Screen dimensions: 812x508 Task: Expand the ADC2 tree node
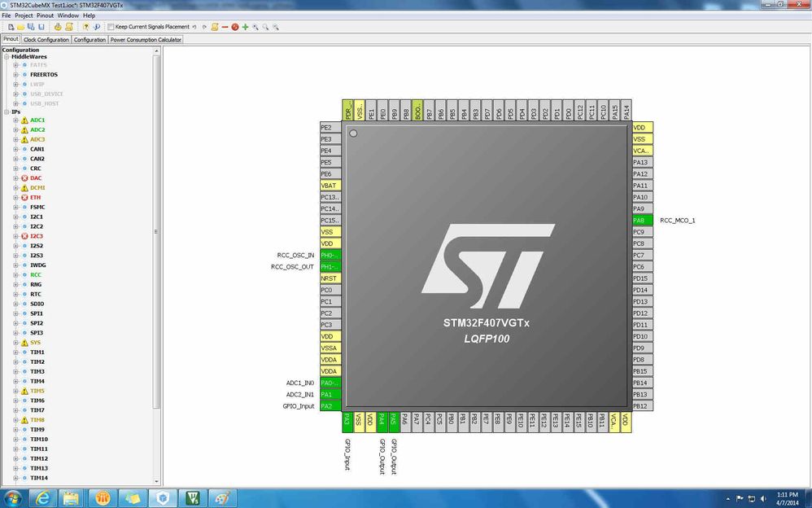coord(15,130)
